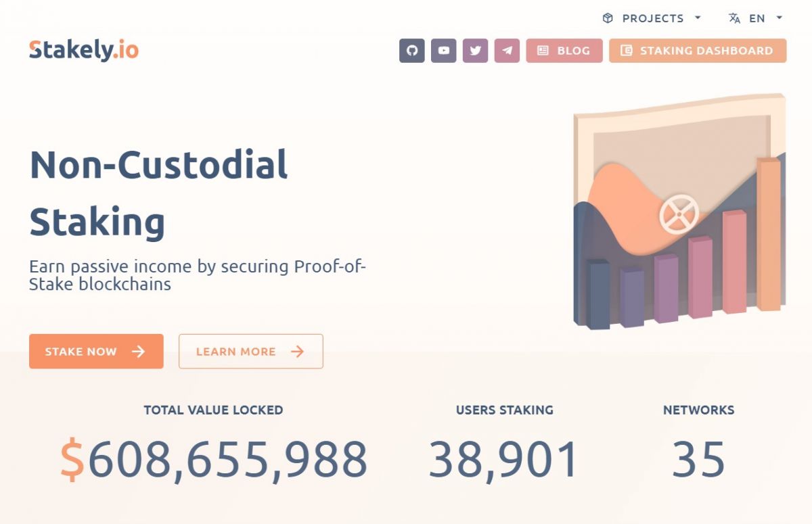The width and height of the screenshot is (812, 524).
Task: Click the arrow icon in STAKE NOW
Action: pyautogui.click(x=139, y=352)
